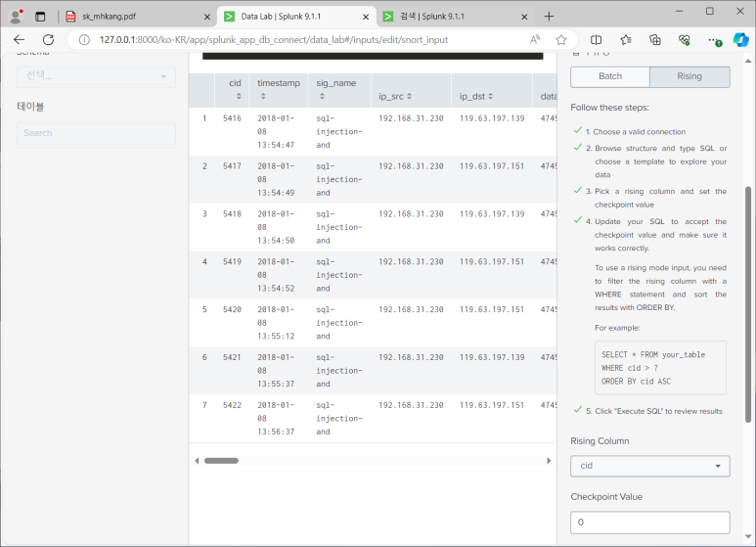Select the Batch input mode
The height and width of the screenshot is (547, 756).
coord(610,76)
